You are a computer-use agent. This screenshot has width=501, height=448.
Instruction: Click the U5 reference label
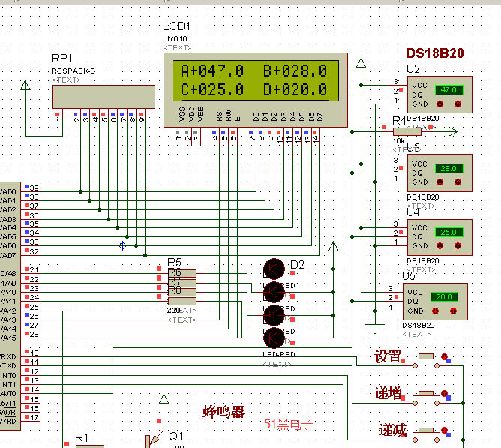click(x=409, y=276)
